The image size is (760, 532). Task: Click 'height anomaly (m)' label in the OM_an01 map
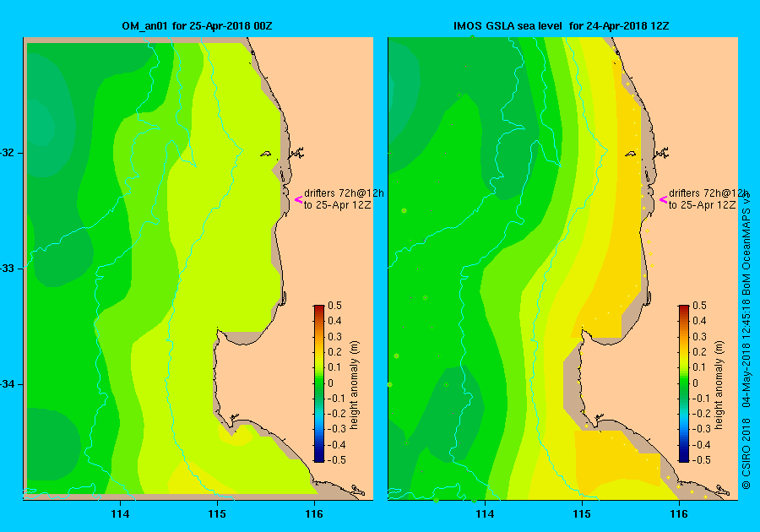pyautogui.click(x=355, y=385)
